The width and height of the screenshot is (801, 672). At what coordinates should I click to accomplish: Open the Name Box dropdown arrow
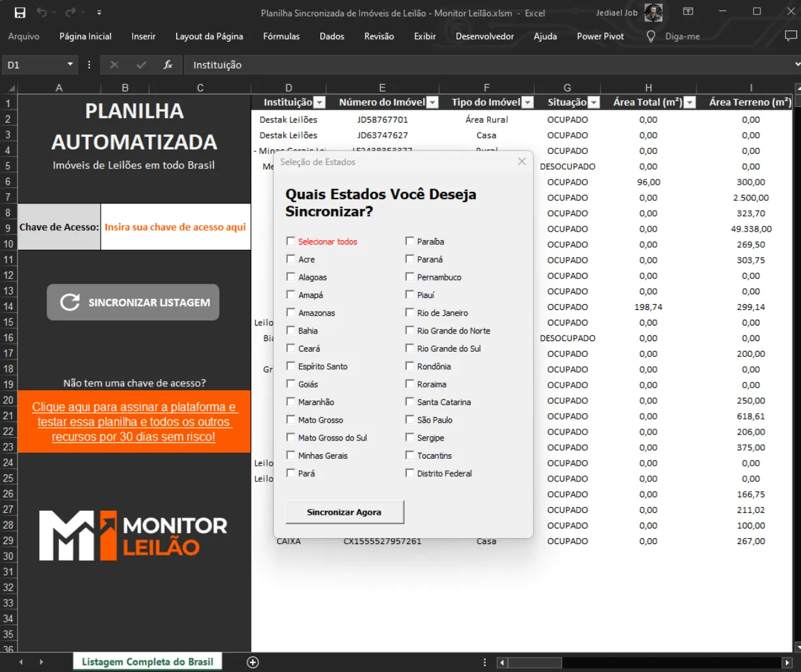[x=71, y=65]
